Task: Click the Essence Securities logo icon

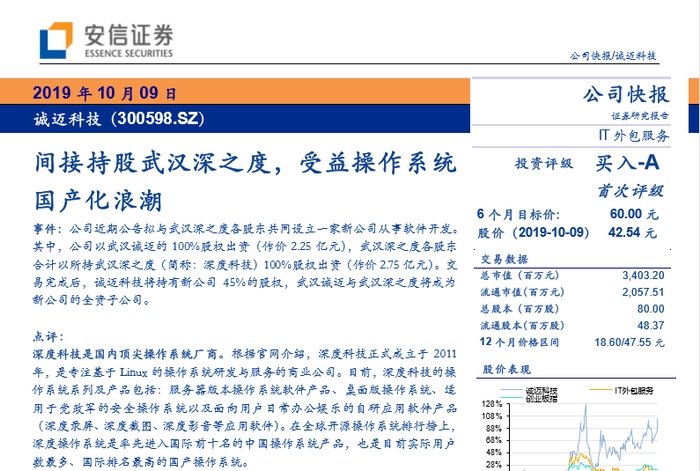Action: tap(56, 40)
